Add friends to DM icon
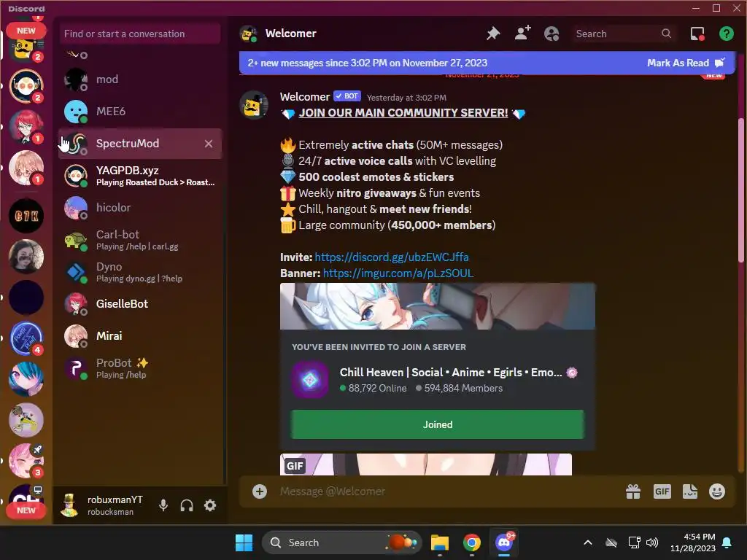This screenshot has height=560, width=747. pyautogui.click(x=522, y=34)
